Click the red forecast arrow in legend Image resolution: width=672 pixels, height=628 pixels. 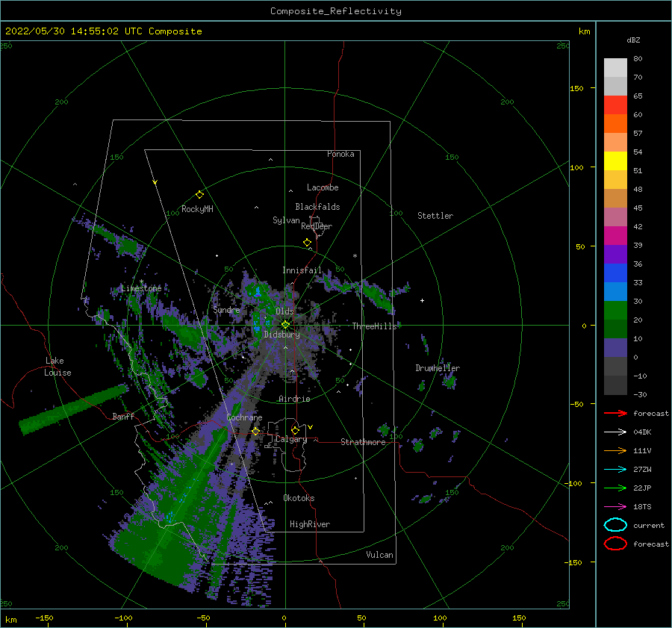pyautogui.click(x=615, y=413)
